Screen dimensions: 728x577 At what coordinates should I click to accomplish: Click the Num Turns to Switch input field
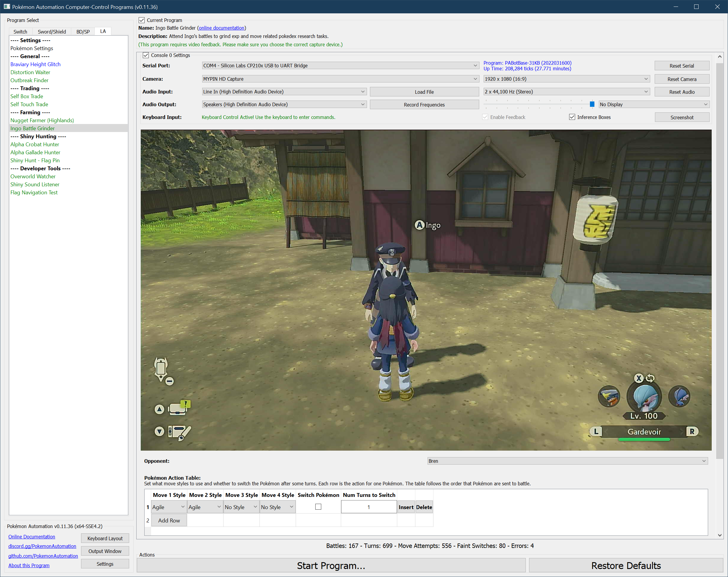[368, 507]
